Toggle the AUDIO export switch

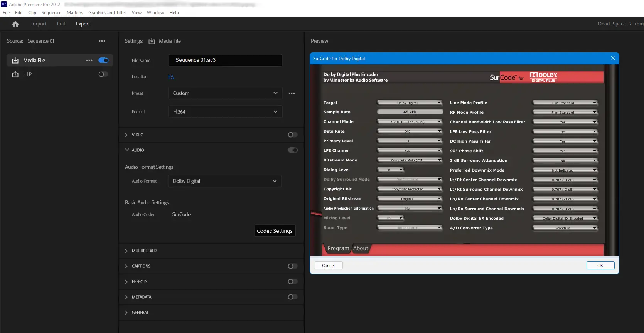293,150
